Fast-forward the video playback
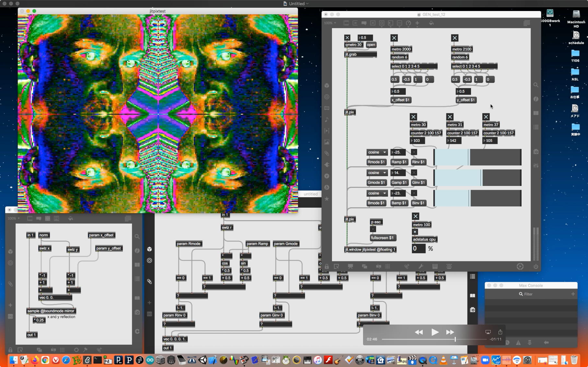This screenshot has height=367, width=588. click(x=450, y=332)
